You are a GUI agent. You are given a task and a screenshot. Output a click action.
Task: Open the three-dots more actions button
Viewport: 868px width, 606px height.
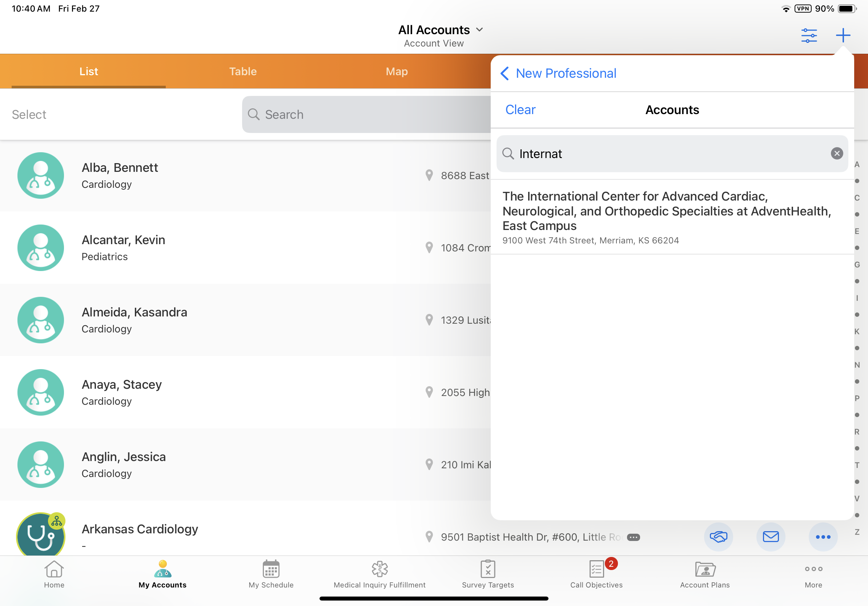pyautogui.click(x=823, y=537)
